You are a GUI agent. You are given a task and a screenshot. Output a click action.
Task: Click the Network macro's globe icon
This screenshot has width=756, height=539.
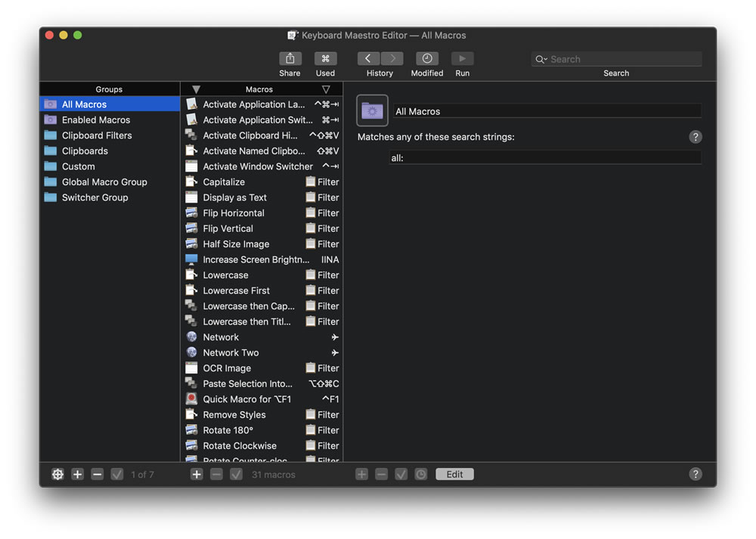click(191, 337)
